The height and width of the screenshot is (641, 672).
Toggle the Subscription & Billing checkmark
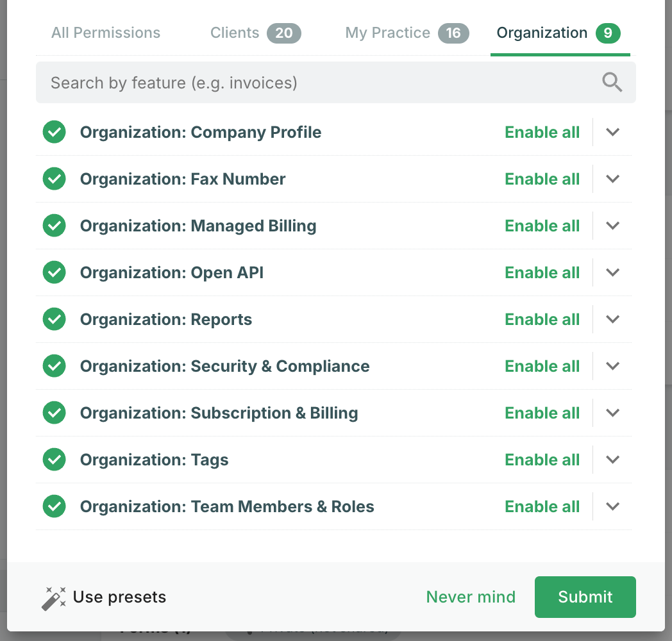click(x=55, y=413)
